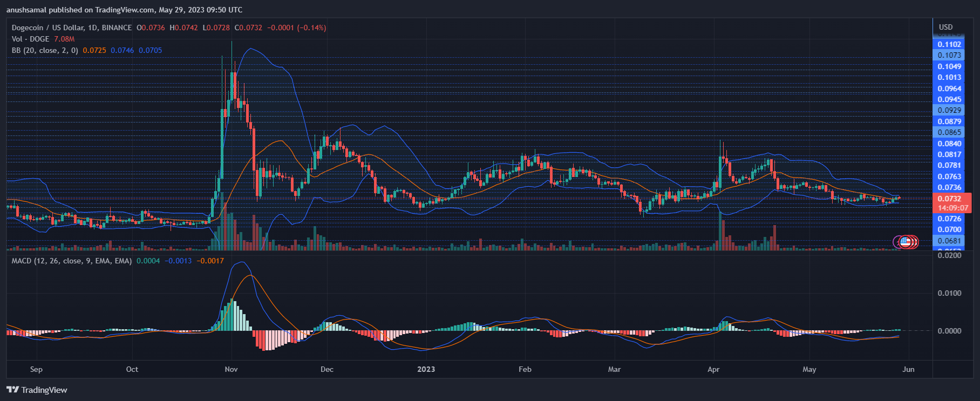Screen dimensions: 980x401
Task: Click the 0.1102 price level label
Action: [949, 44]
